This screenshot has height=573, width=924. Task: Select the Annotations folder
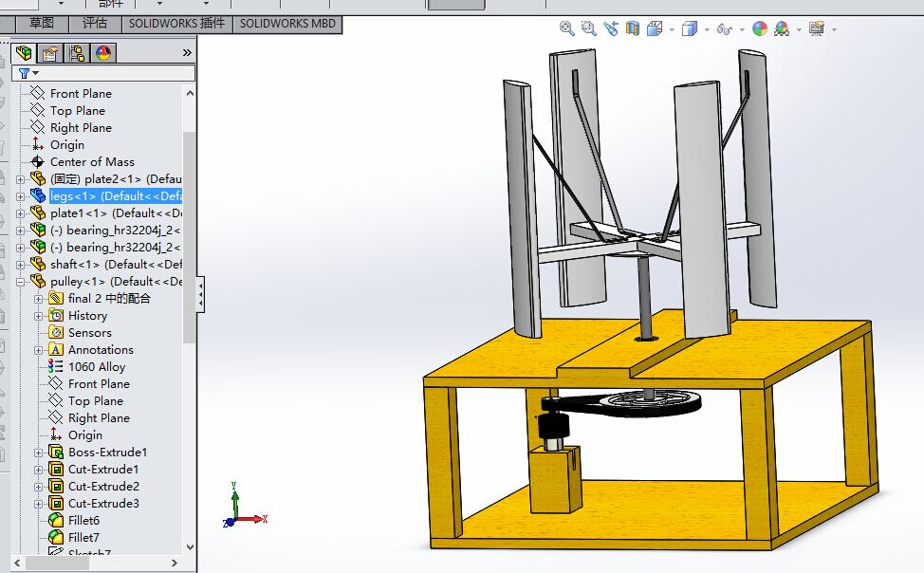click(x=101, y=350)
